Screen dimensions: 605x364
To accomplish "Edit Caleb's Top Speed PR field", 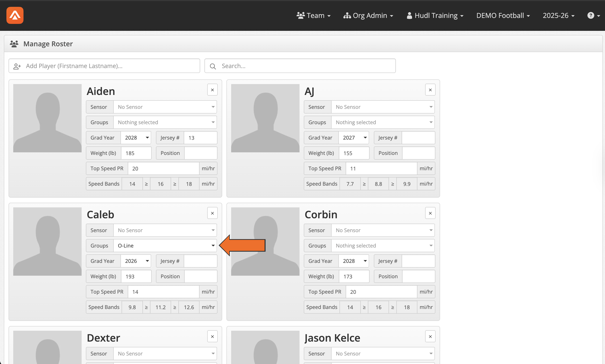I will (163, 292).
